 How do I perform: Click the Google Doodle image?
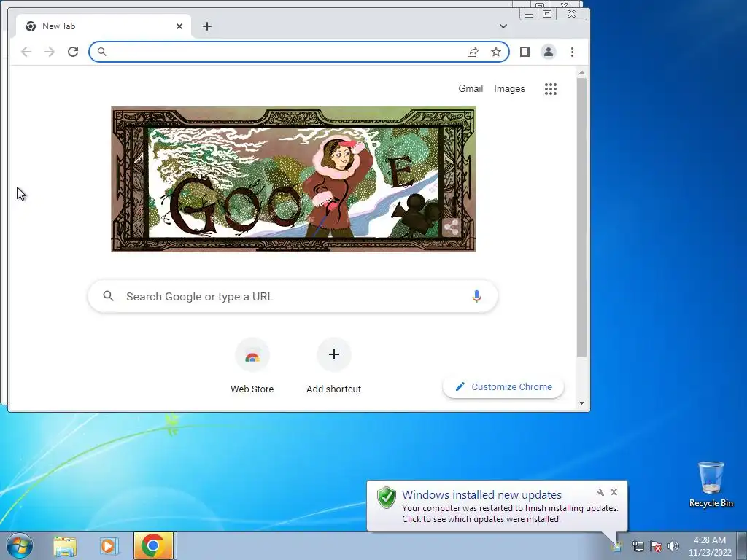click(293, 179)
